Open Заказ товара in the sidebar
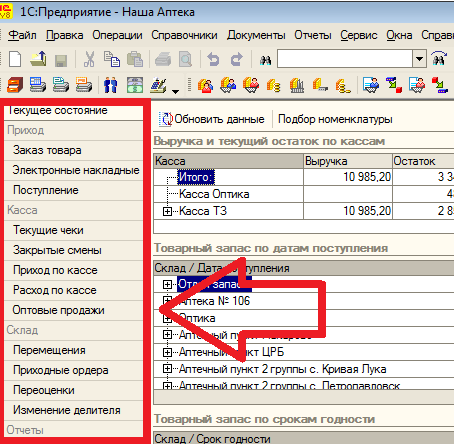Image resolution: width=454 pixels, height=444 pixels. point(74,150)
